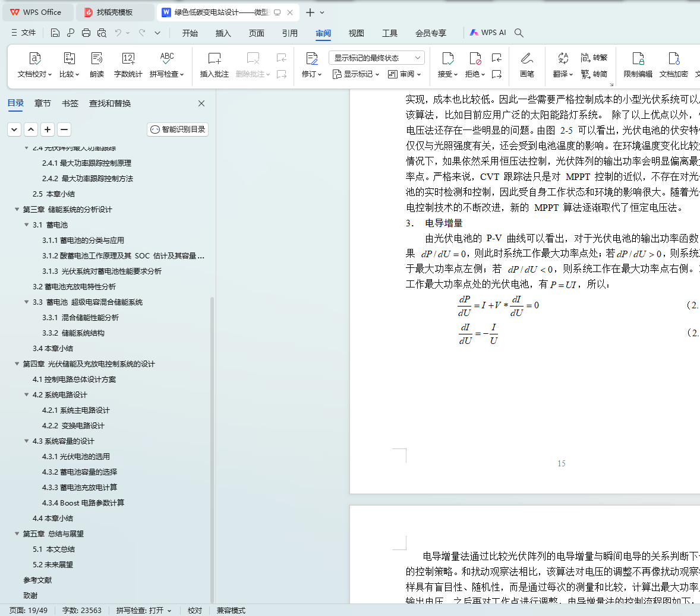Open the 查找和替换 navigation tab

110,103
